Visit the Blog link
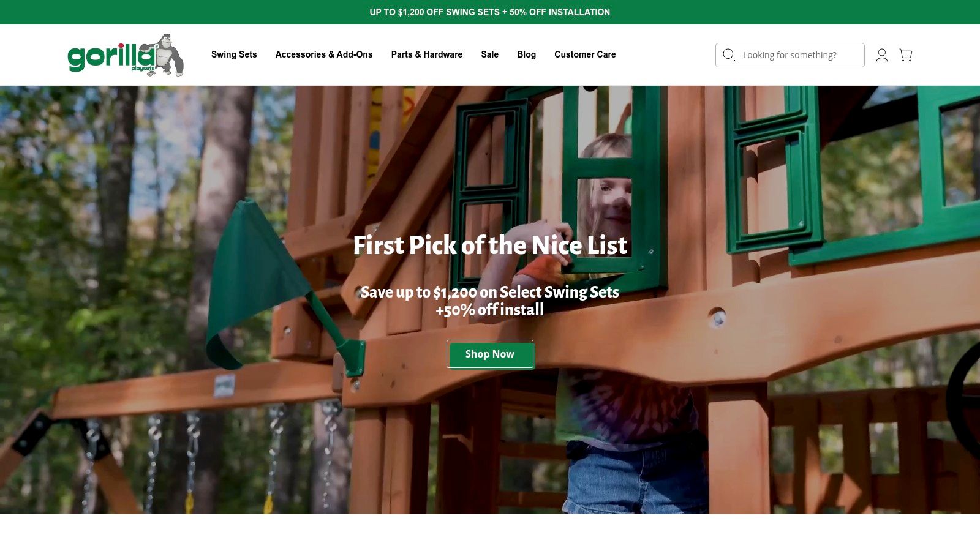The image size is (980, 551). tap(527, 54)
